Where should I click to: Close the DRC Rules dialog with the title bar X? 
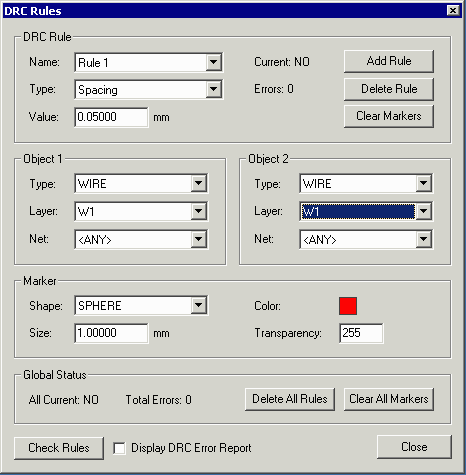pyautogui.click(x=453, y=11)
